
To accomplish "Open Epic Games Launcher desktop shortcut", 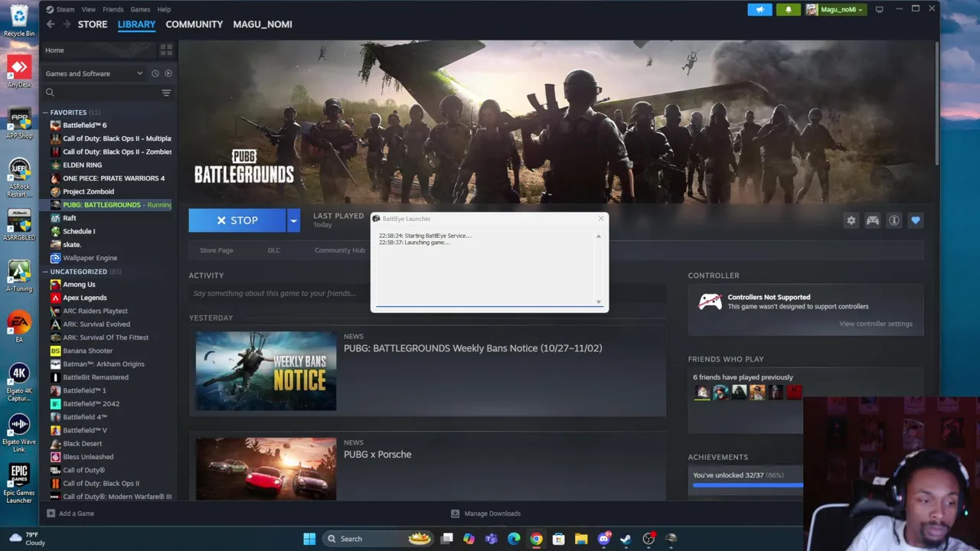I will coord(19,482).
